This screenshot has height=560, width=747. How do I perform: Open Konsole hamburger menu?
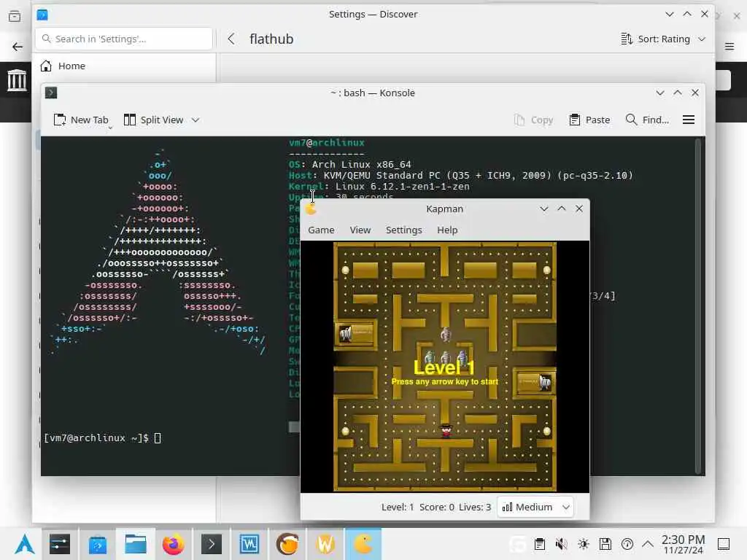coord(689,120)
